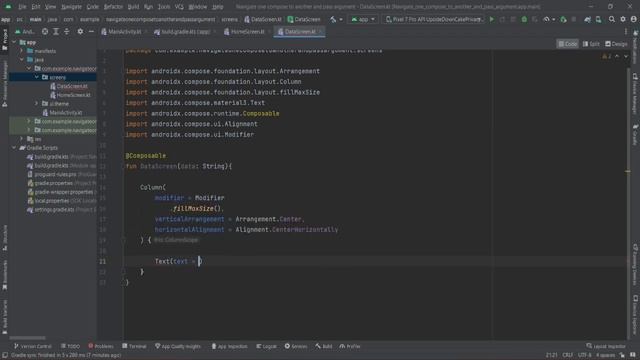Expand the manifests folder
The width and height of the screenshot is (640, 360).
coord(22,51)
